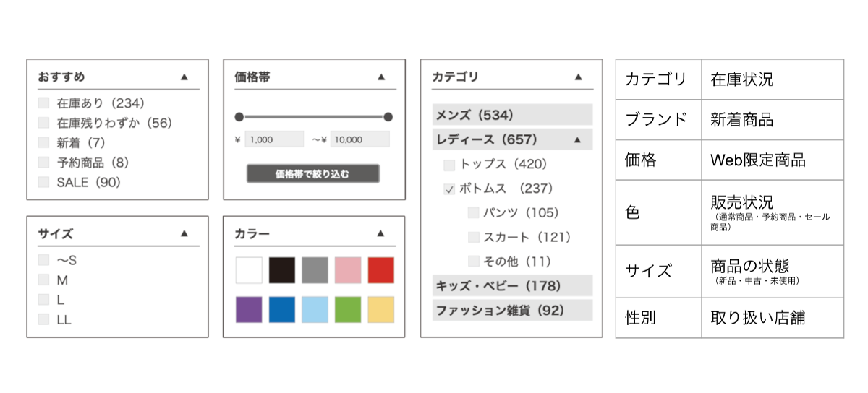The height and width of the screenshot is (393, 868).
Task: Click the ブランド table cell
Action: (x=658, y=120)
